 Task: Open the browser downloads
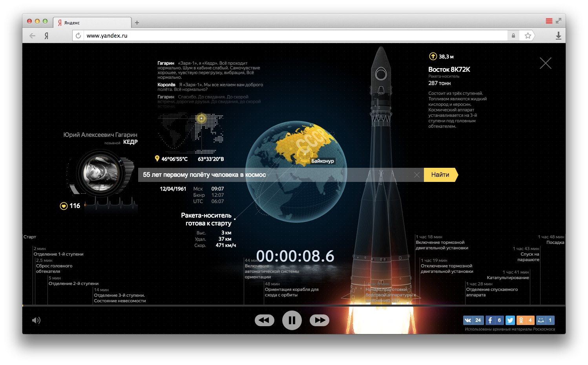558,36
